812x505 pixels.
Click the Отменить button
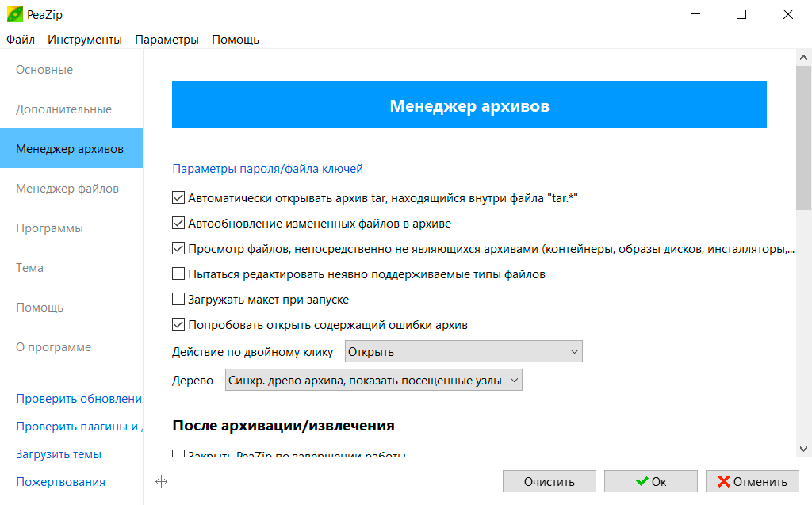753,482
